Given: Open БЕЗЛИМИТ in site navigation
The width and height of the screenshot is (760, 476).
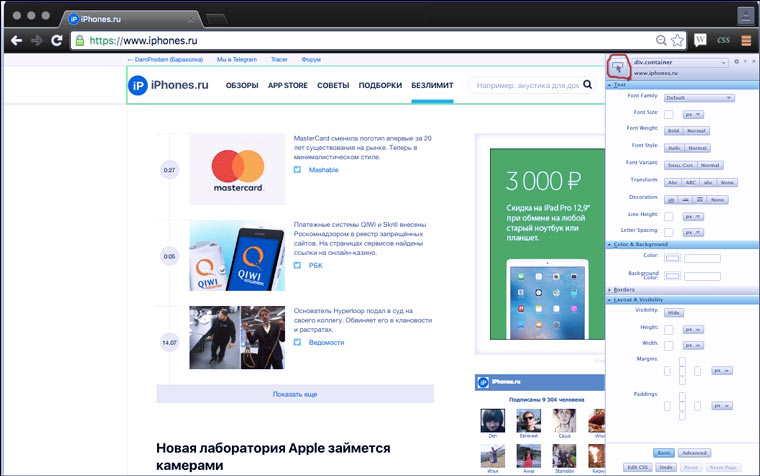Looking at the screenshot, I should click(432, 85).
